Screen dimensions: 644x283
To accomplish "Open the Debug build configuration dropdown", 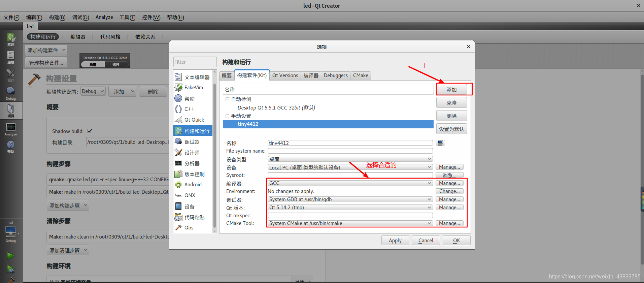I will click(x=93, y=91).
